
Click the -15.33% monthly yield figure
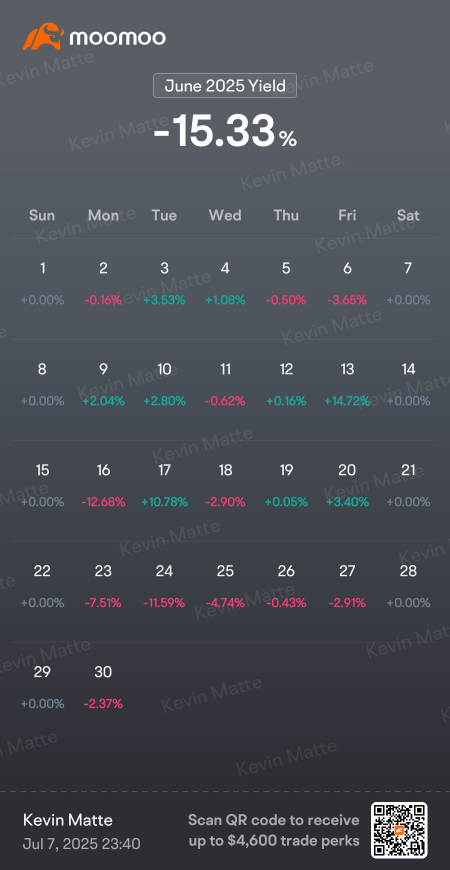(225, 131)
